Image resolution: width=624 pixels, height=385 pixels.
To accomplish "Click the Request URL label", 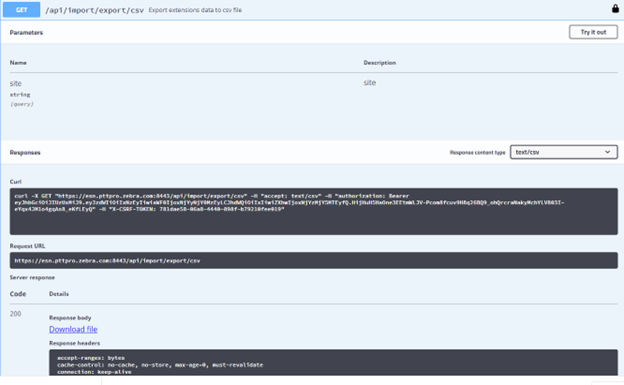I will click(27, 246).
